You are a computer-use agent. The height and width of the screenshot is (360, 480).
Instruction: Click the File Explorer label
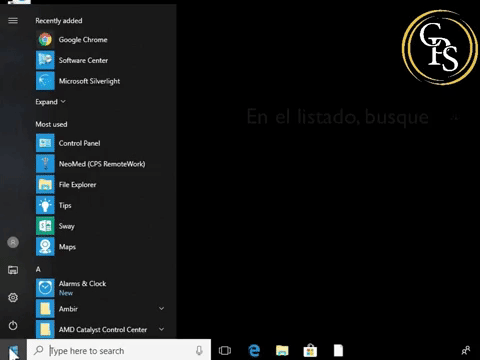77,185
